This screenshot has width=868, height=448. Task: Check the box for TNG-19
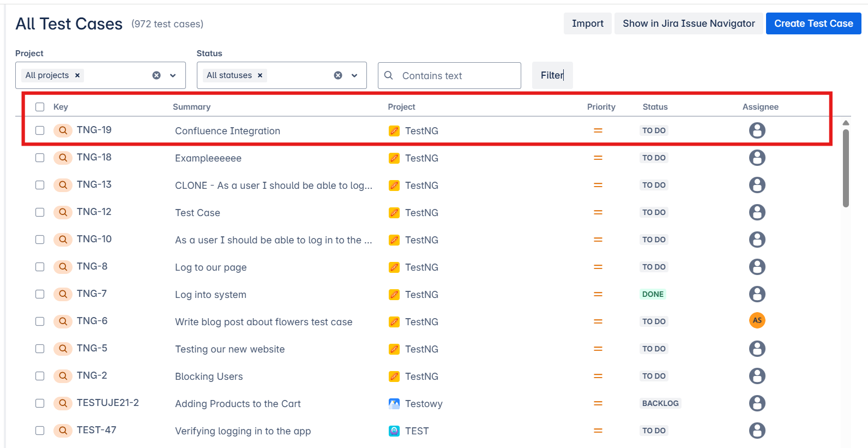(x=40, y=130)
